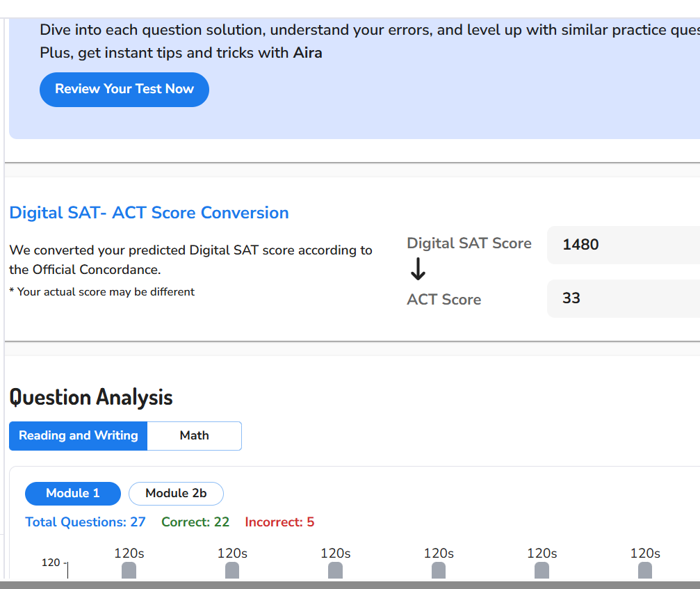Viewport: 700px width, 589px height.
Task: Click the Total Questions: 27 label
Action: pos(85,522)
